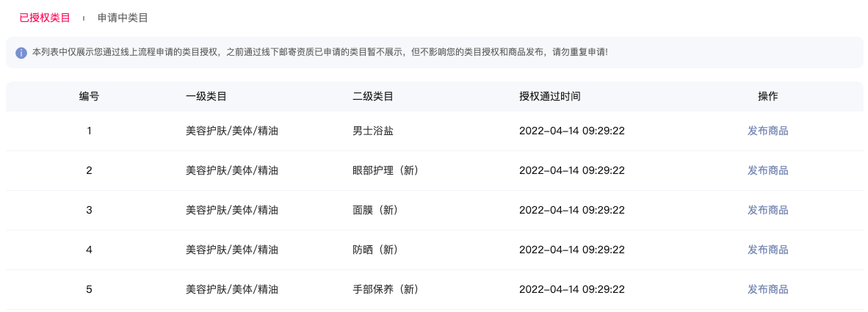Select the 防晒（新）category cell

coord(375,250)
